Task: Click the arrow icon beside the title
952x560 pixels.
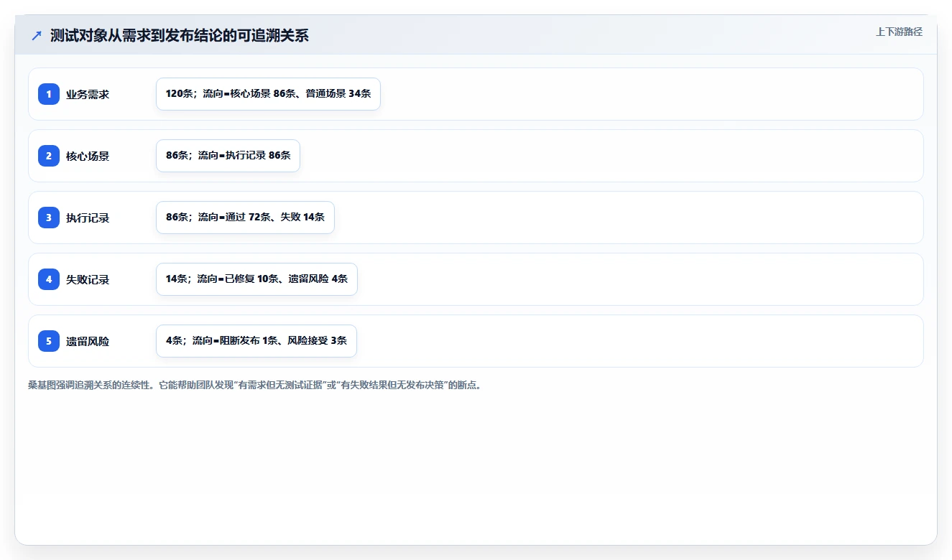Action: pyautogui.click(x=37, y=35)
